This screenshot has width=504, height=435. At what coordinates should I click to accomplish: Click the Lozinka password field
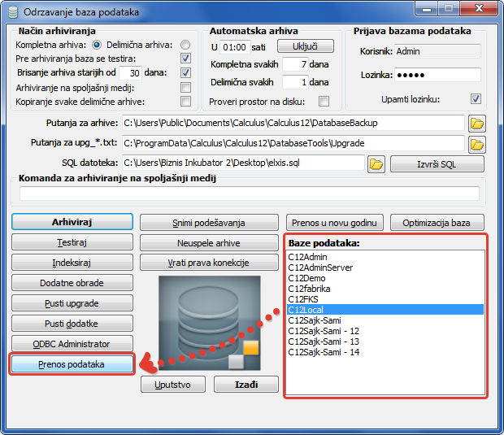tap(437, 75)
